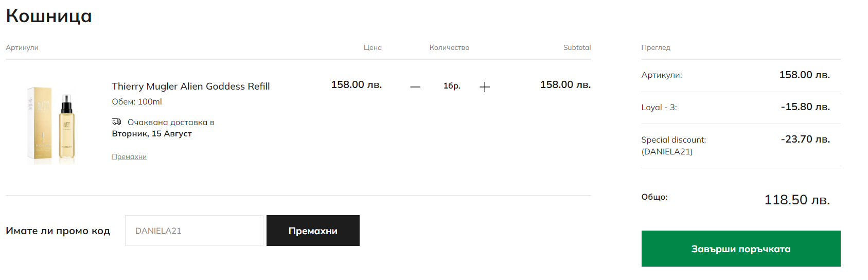Click the Артикули column header
868x280 pixels.
tap(22, 48)
